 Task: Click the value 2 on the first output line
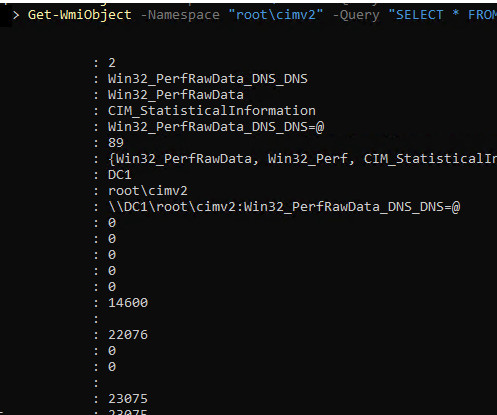[x=112, y=63]
